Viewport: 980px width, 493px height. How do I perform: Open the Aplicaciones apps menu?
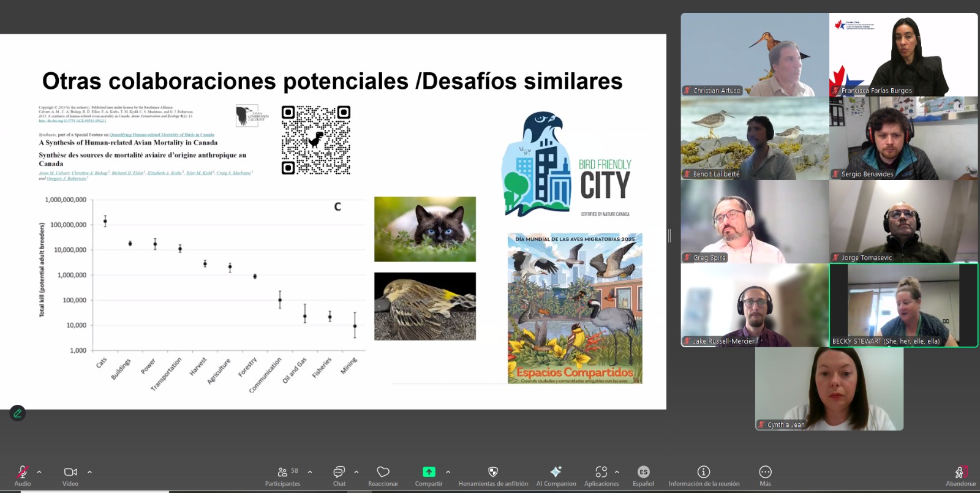pyautogui.click(x=601, y=475)
